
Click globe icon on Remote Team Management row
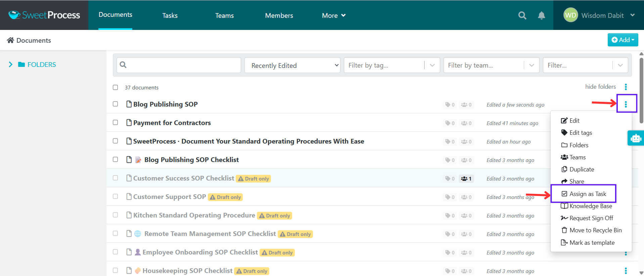tap(138, 234)
